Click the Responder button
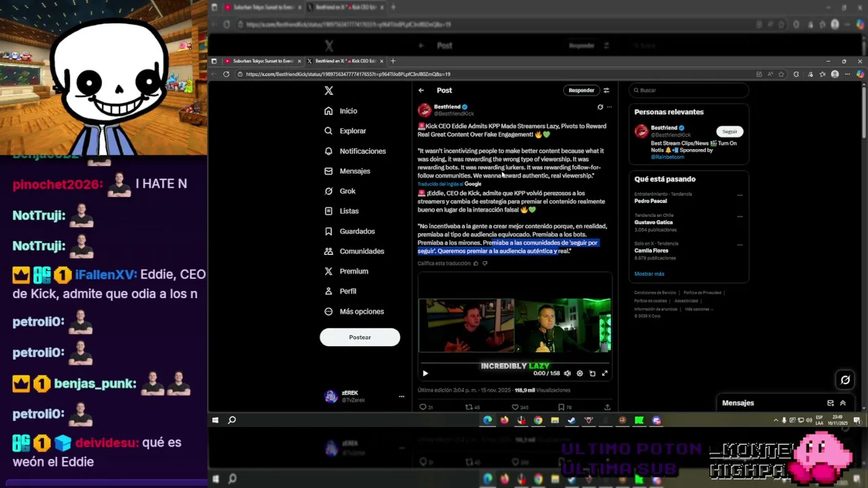 (x=581, y=90)
